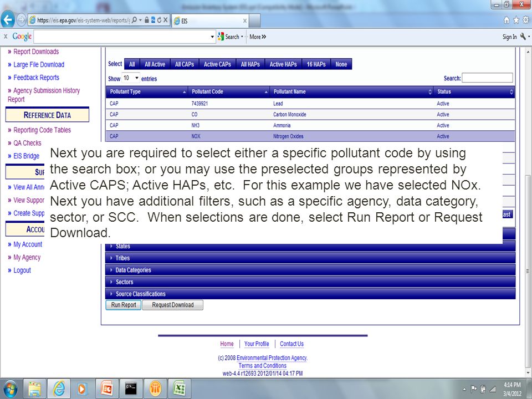Select the All HAPs group button
The height and width of the screenshot is (399, 532).
pyautogui.click(x=250, y=64)
